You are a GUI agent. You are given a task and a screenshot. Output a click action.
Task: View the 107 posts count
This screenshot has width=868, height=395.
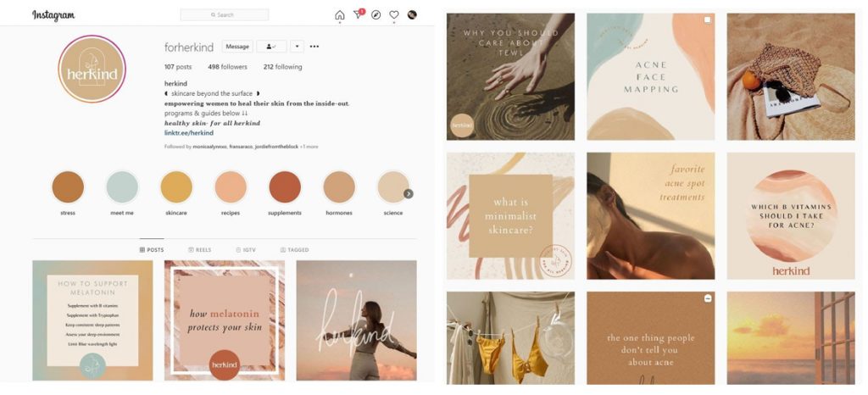click(x=178, y=67)
